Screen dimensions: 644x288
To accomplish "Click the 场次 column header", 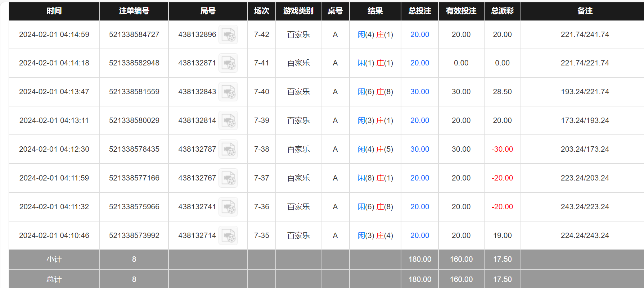I will pyautogui.click(x=262, y=11).
